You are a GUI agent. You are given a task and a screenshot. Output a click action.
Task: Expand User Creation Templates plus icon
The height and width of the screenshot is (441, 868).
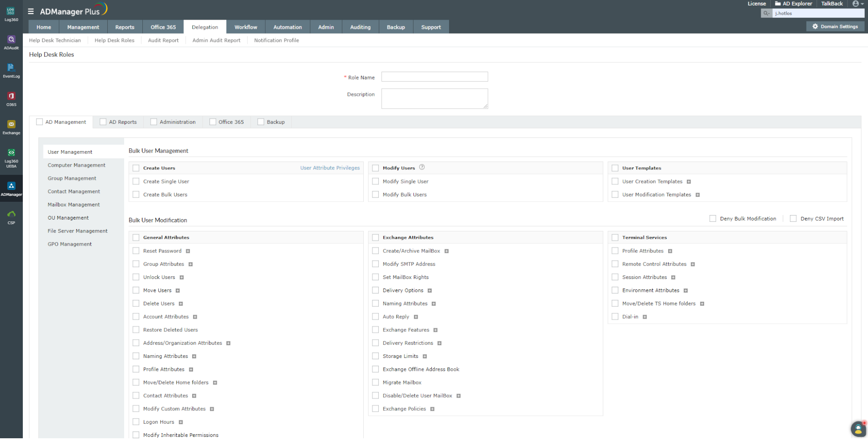(689, 182)
